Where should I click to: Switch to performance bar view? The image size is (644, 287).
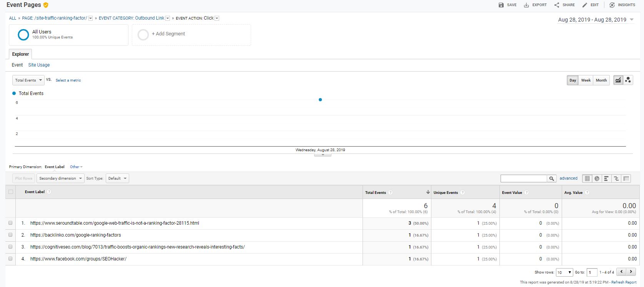(606, 179)
